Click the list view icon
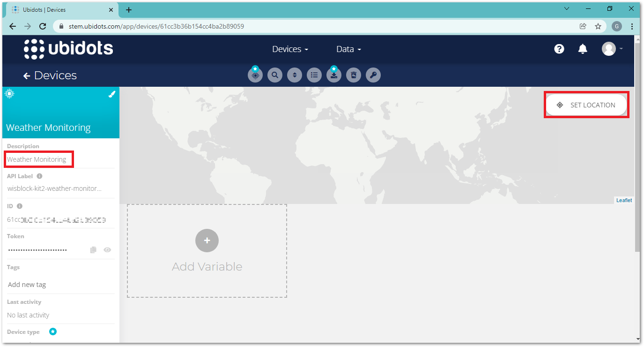The width and height of the screenshot is (644, 347). [x=314, y=75]
